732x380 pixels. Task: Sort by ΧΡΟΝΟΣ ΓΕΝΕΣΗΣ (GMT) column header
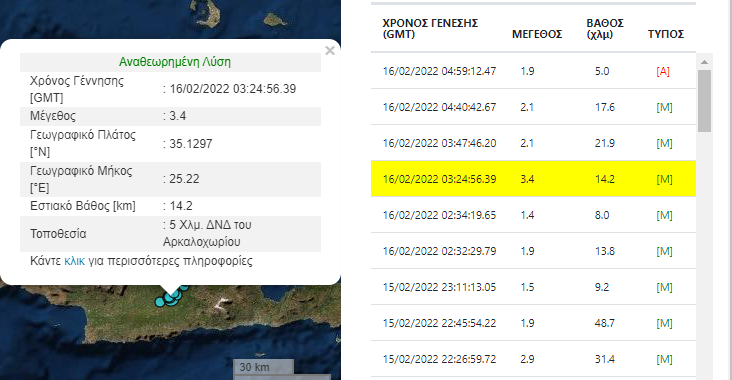(x=430, y=28)
